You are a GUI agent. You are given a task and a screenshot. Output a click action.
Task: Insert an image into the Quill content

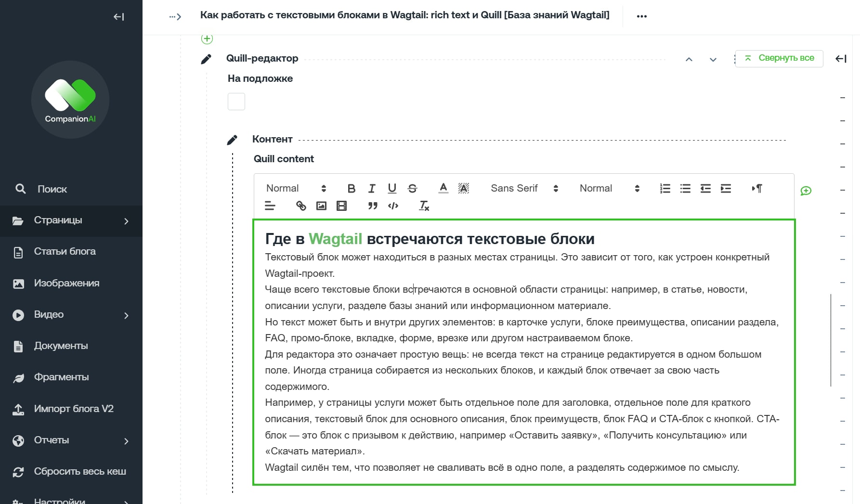[x=321, y=206]
